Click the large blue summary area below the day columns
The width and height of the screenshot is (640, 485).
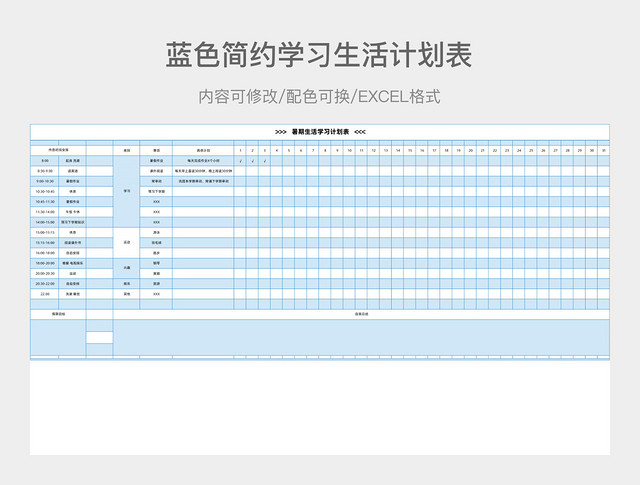361,338
